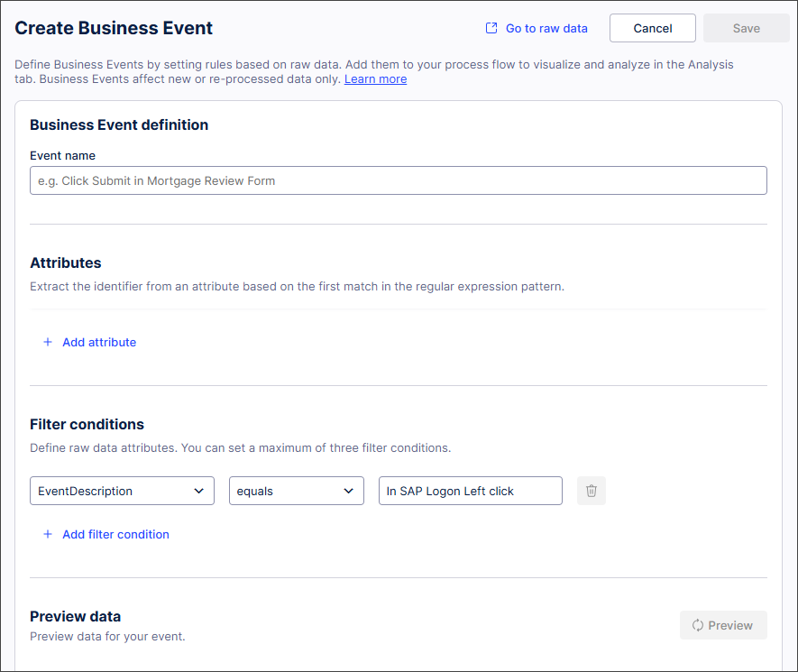Screen dimensions: 798x672
Task: Delete the EventDescription filter condition with trash icon
Action: tap(591, 490)
